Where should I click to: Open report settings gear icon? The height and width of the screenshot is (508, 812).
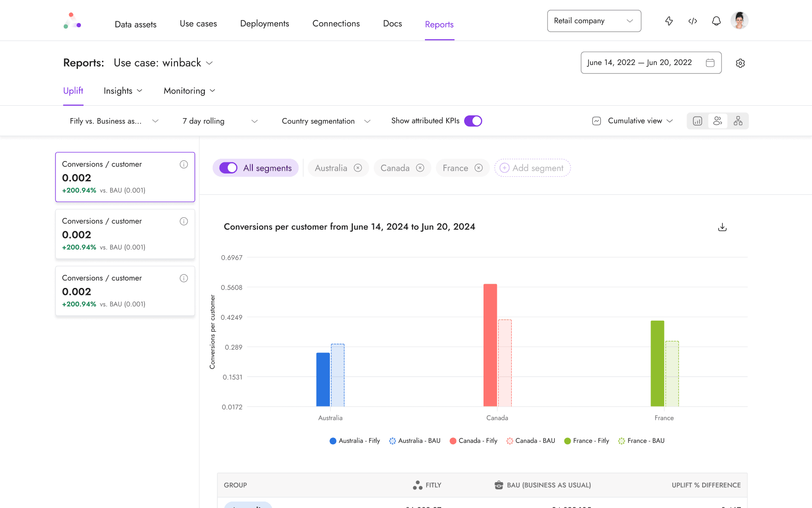(x=740, y=63)
